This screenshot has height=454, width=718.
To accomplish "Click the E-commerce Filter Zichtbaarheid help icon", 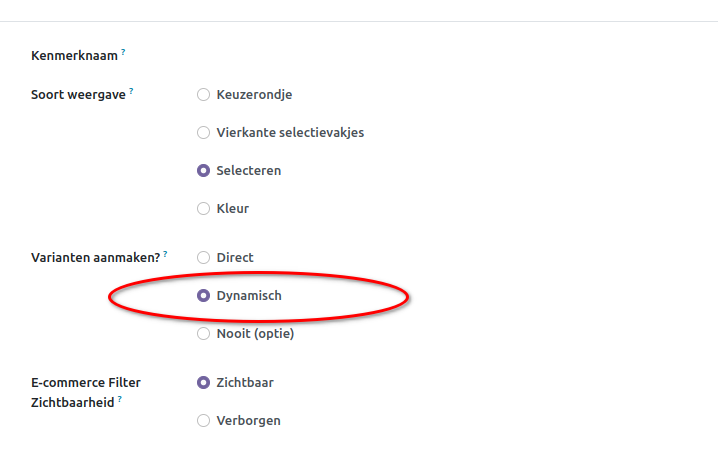I will (x=120, y=398).
